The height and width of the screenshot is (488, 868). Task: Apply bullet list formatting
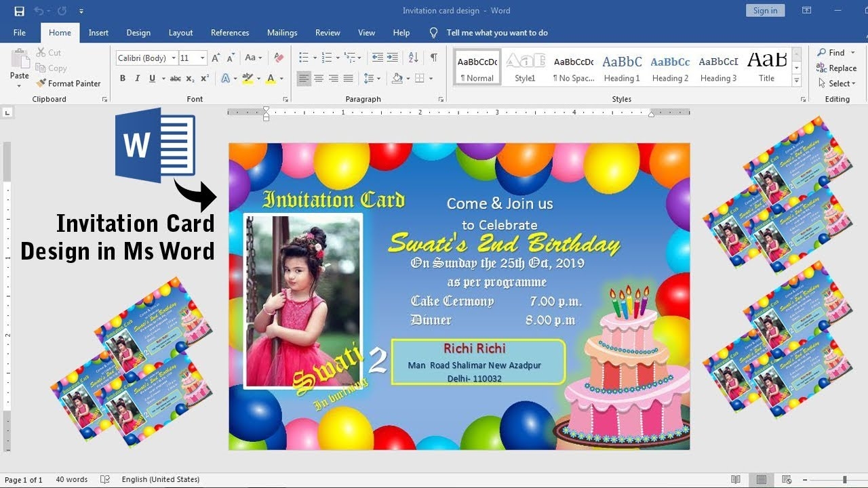point(304,58)
